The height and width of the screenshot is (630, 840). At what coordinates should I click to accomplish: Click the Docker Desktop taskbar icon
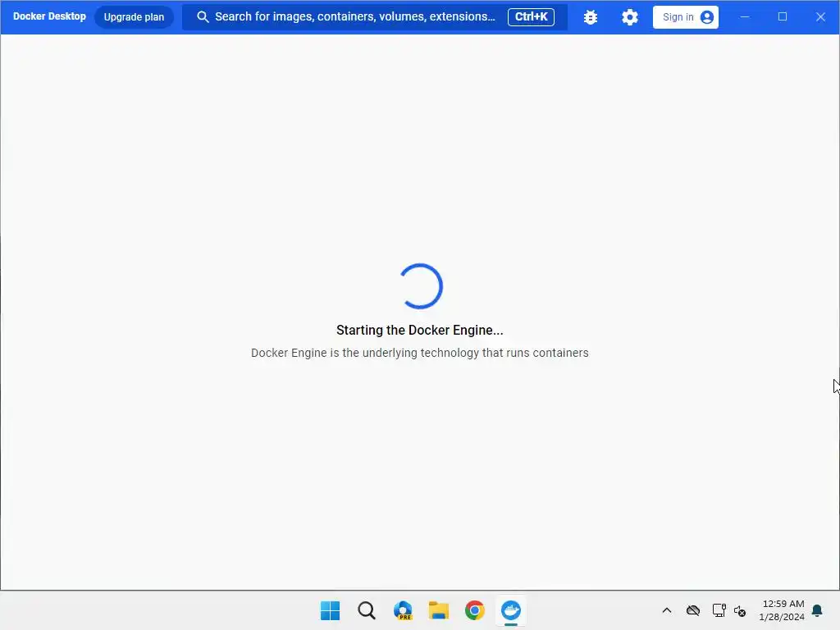(x=510, y=610)
